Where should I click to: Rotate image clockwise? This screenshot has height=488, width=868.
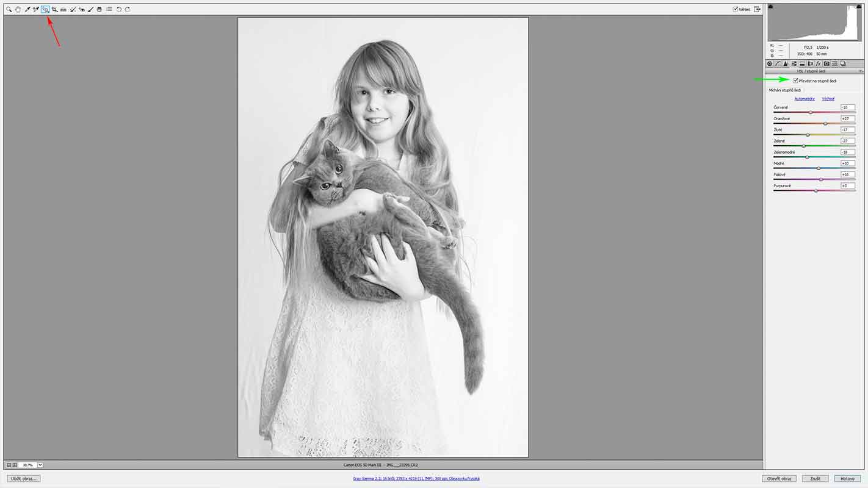[x=128, y=10]
